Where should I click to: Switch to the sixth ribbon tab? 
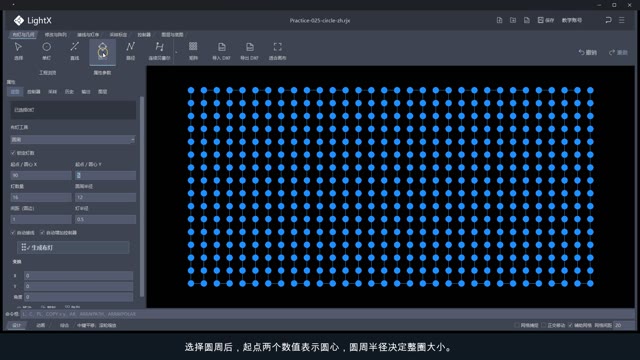coord(172,35)
